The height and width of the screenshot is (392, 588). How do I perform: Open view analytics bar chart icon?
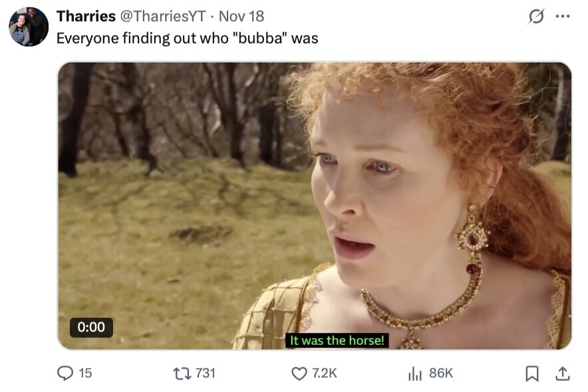[x=415, y=373]
